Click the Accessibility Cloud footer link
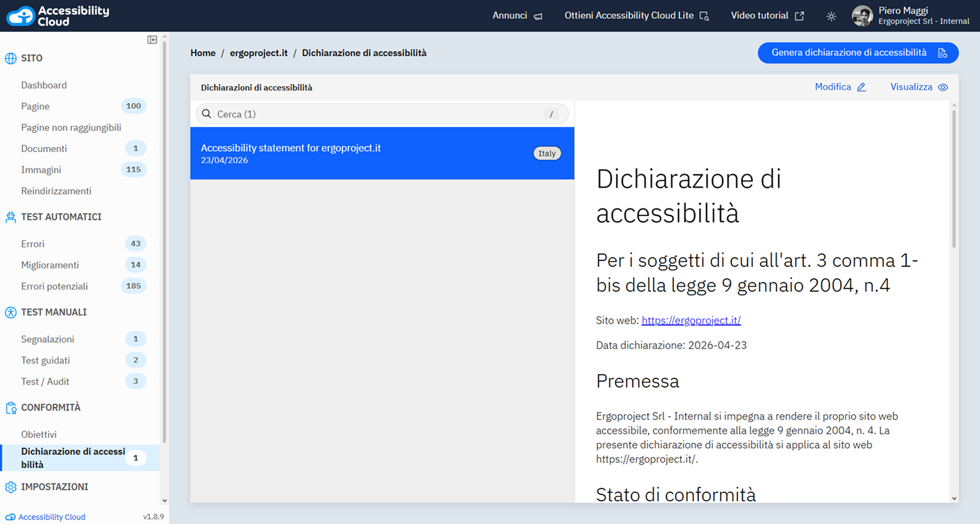980x524 pixels. [52, 517]
